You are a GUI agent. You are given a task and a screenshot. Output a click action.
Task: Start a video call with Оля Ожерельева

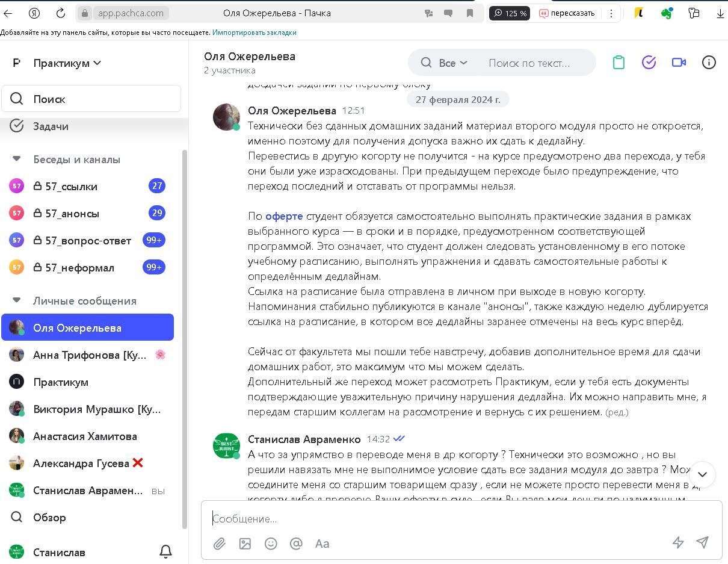click(x=679, y=61)
